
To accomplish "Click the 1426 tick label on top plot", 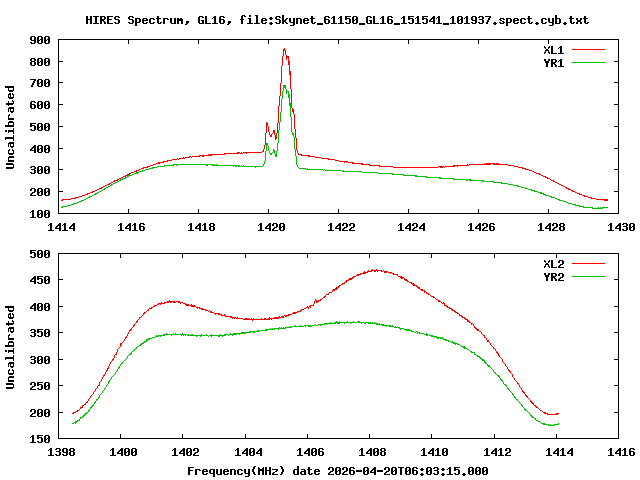I will pyautogui.click(x=481, y=227).
